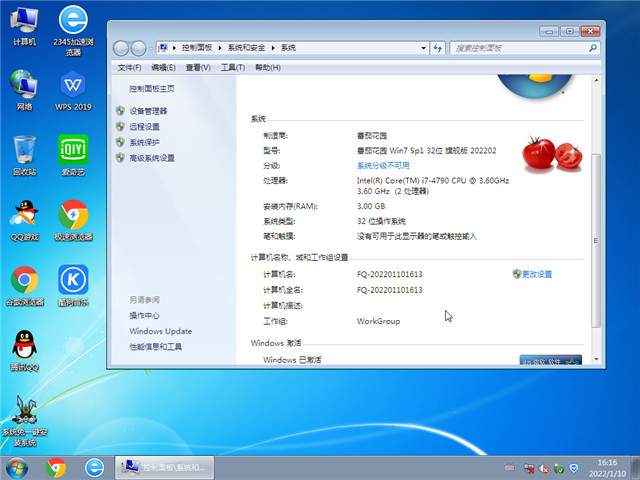The image size is (640, 480).
Task: Click the tomato OEM logo image
Action: (x=553, y=154)
